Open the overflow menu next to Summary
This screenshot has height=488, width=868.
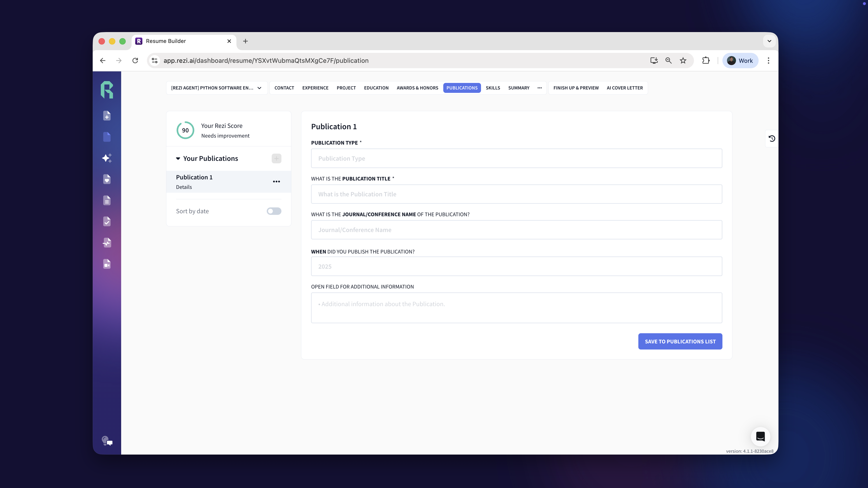click(539, 88)
